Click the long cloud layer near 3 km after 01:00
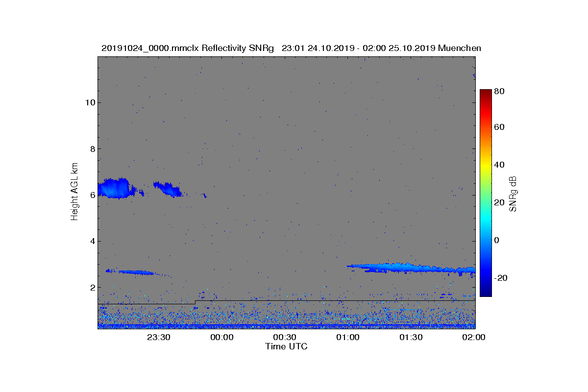 coord(411,268)
